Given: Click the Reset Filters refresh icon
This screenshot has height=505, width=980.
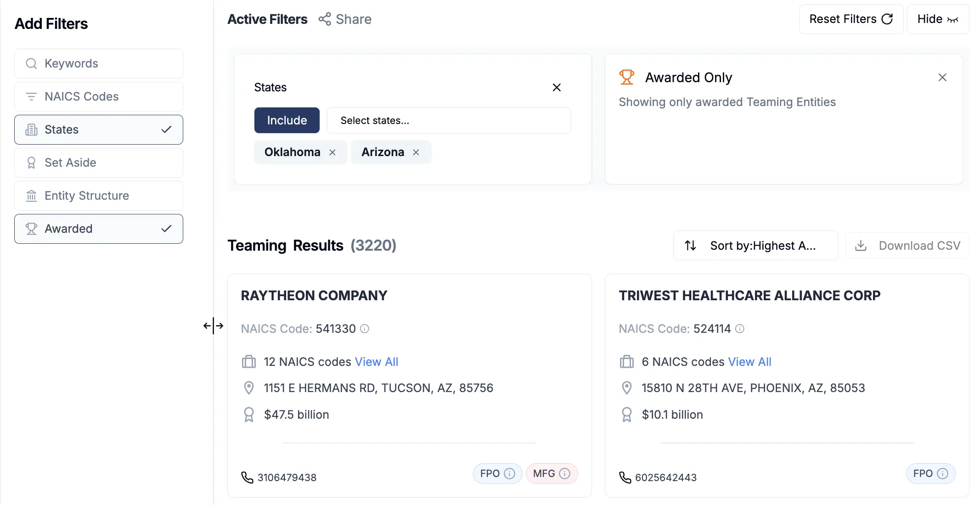Looking at the screenshot, I should click(887, 19).
